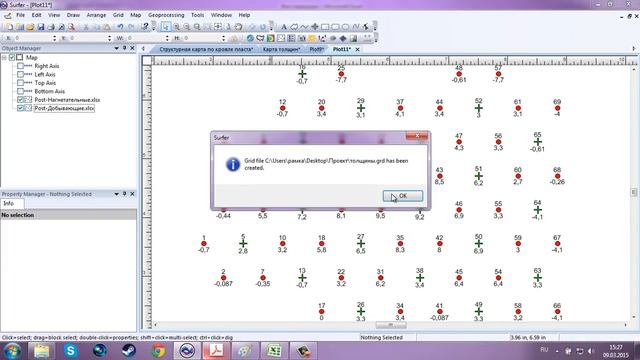Close the Plot11 tab
Viewport: 640px width, 360px height.
coord(358,49)
